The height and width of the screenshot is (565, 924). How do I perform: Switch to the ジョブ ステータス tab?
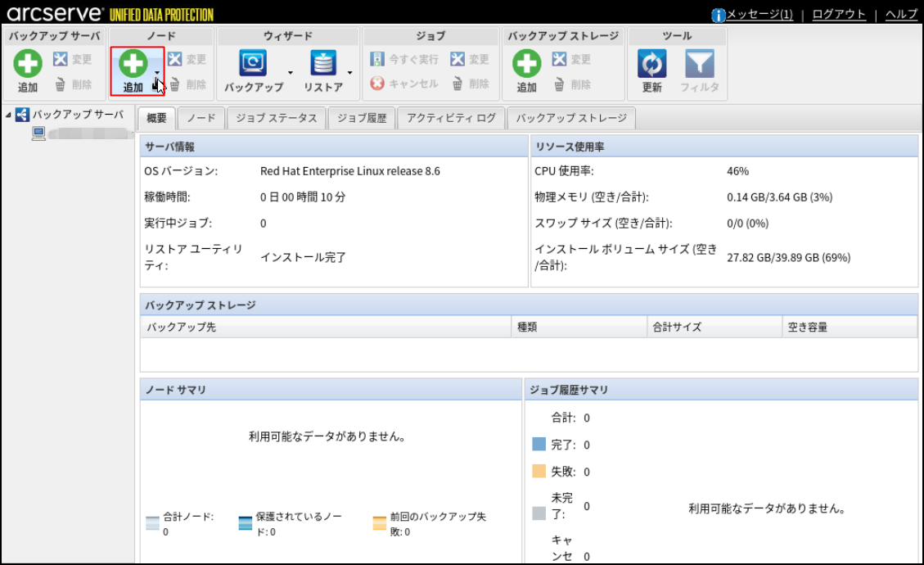click(x=276, y=118)
